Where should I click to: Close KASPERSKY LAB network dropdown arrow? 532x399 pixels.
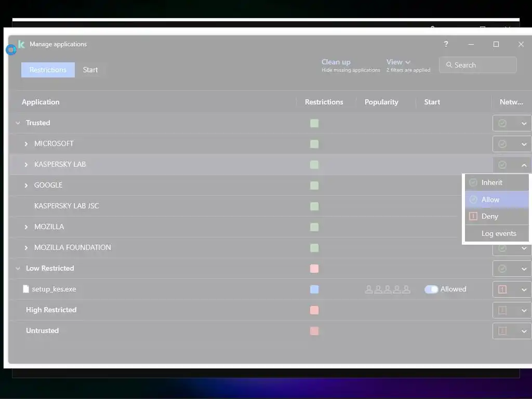point(524,165)
